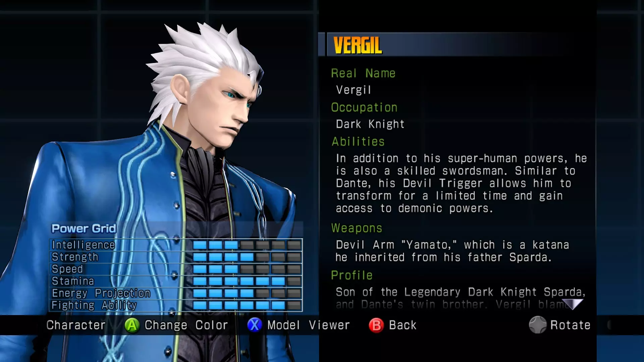644x362 pixels.
Task: Click the Intelligence power grid bar
Action: 247,245
